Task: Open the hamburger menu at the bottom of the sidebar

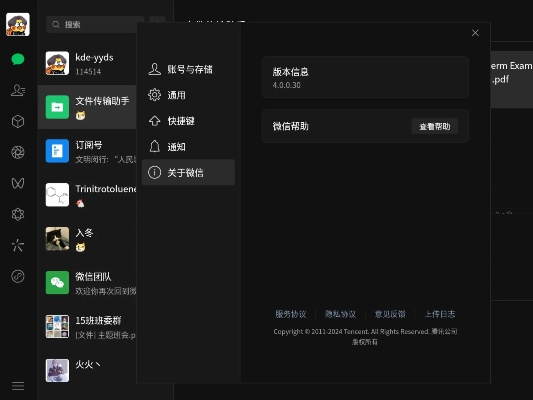Action: [x=18, y=386]
